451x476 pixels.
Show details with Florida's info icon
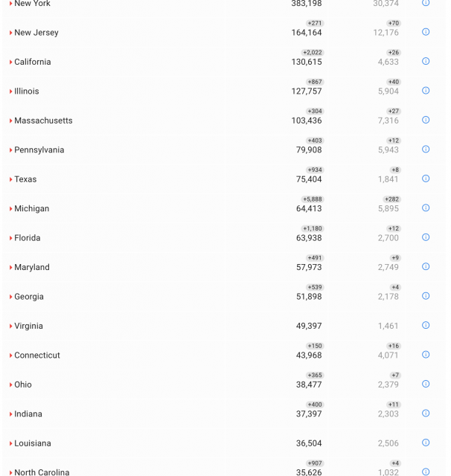click(x=426, y=237)
